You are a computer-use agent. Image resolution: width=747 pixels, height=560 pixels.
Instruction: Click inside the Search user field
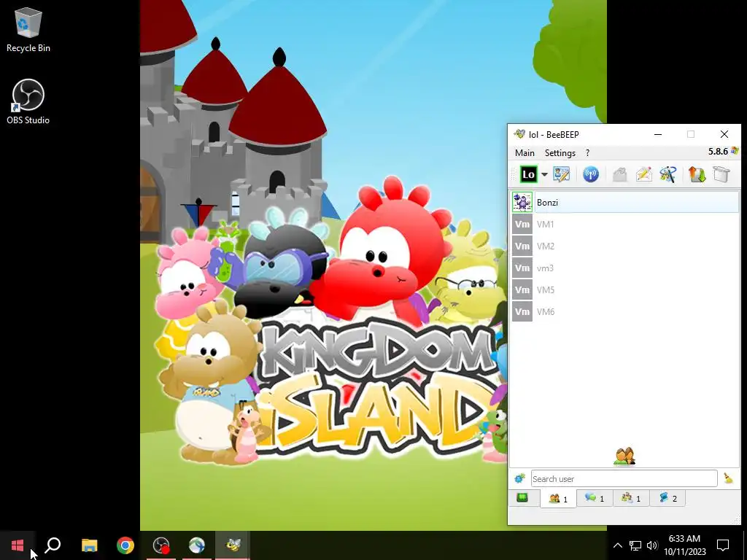click(624, 478)
